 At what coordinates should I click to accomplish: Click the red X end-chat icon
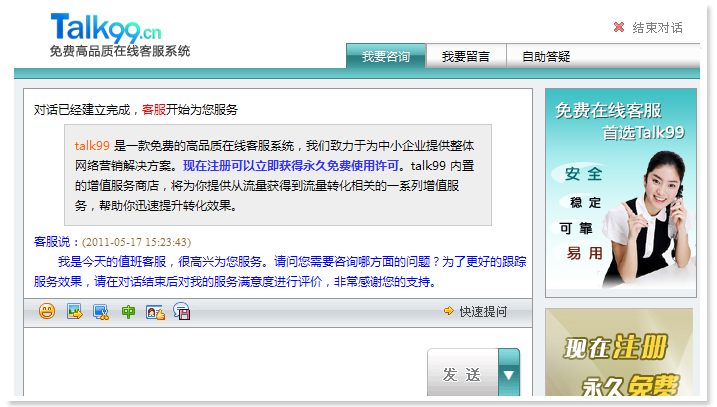click(x=619, y=27)
